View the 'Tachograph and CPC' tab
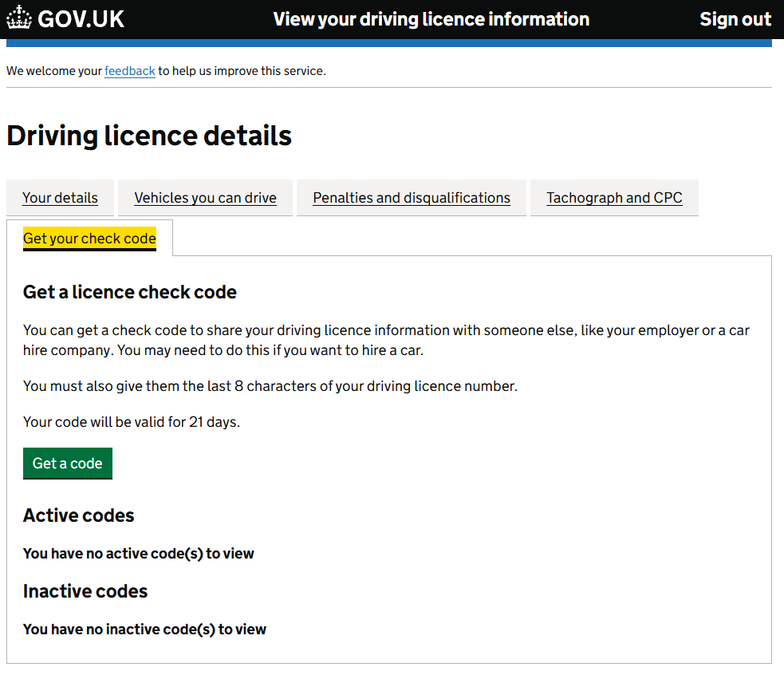Viewport: 784px width, 675px height. pyautogui.click(x=614, y=198)
